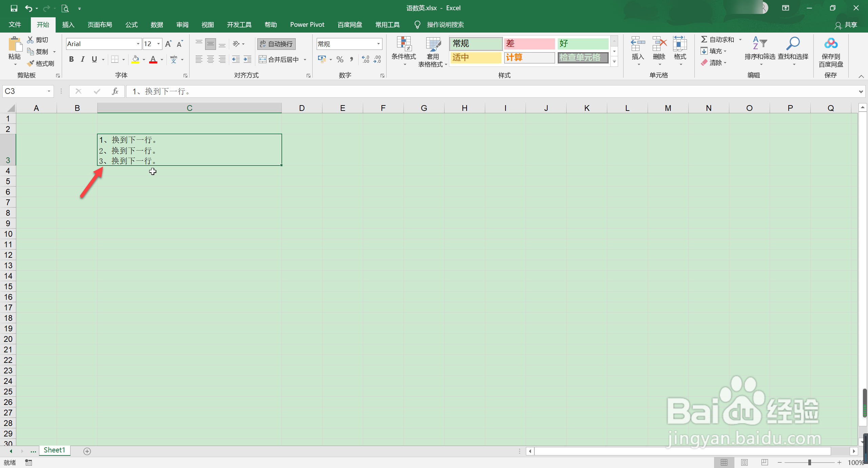
Task: Open the number format 常规 dropdown
Action: point(378,44)
